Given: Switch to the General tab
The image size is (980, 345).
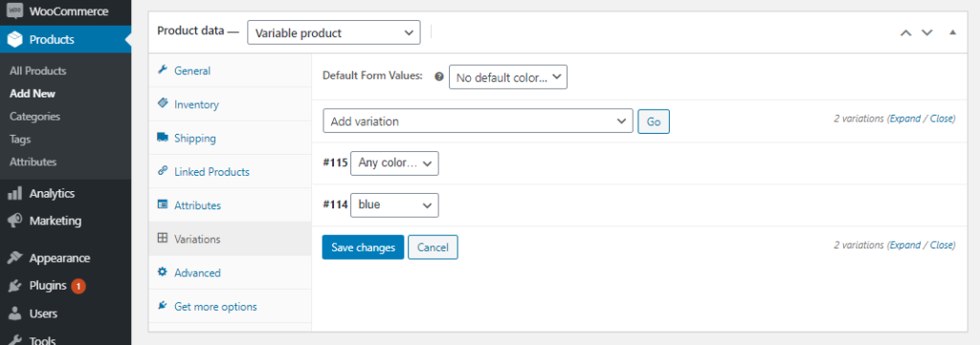Looking at the screenshot, I should (x=230, y=71).
